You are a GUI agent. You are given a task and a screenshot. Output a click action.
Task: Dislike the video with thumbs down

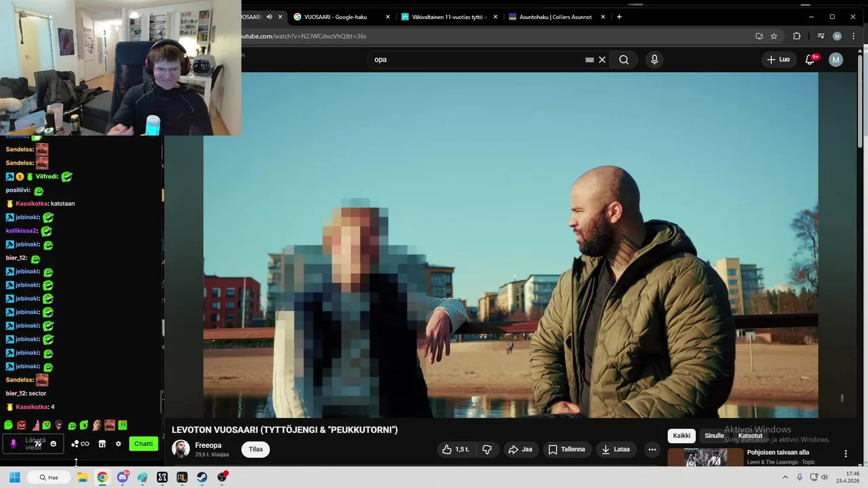487,449
